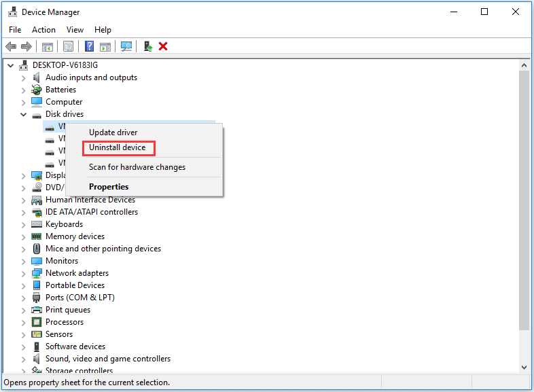The image size is (534, 392).
Task: Maximize the Device Manager window
Action: click(484, 12)
